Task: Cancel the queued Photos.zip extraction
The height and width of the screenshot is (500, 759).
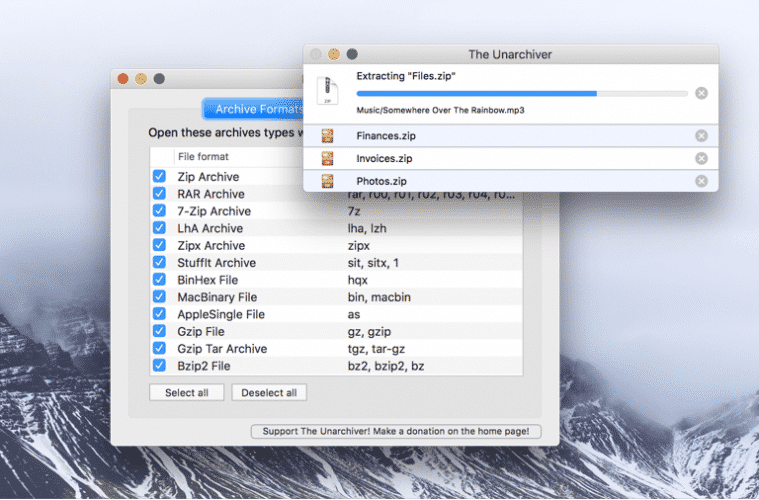Action: tap(701, 181)
